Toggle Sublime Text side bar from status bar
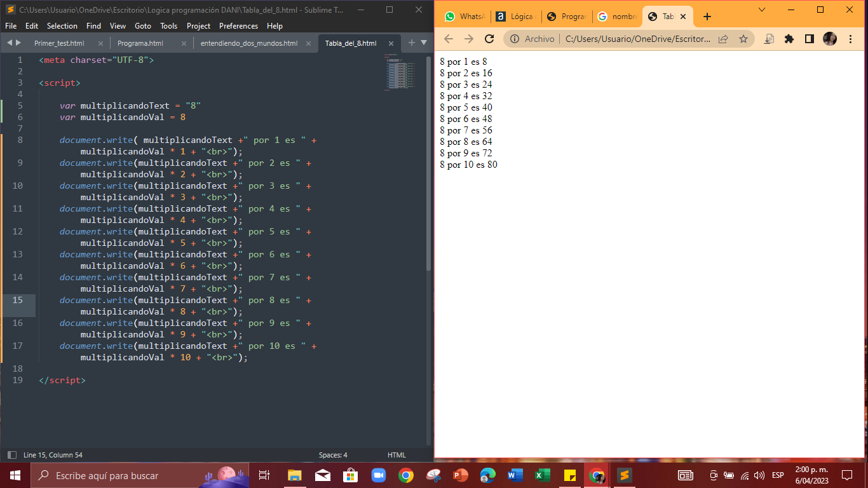868x488 pixels. [x=11, y=455]
